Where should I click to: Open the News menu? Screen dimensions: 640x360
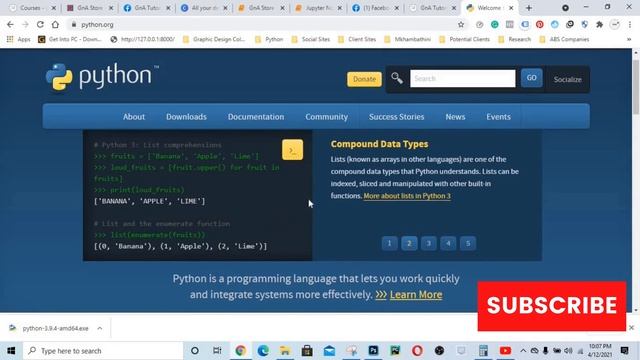[x=455, y=117]
